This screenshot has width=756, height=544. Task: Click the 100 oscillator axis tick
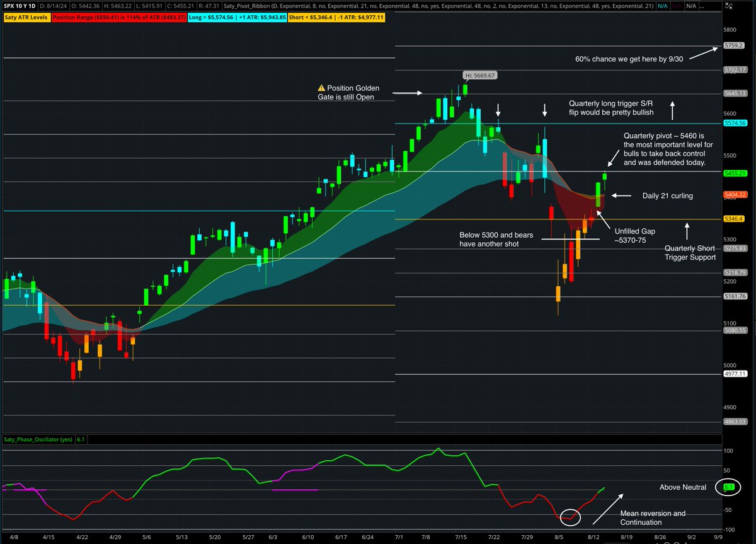click(x=729, y=451)
